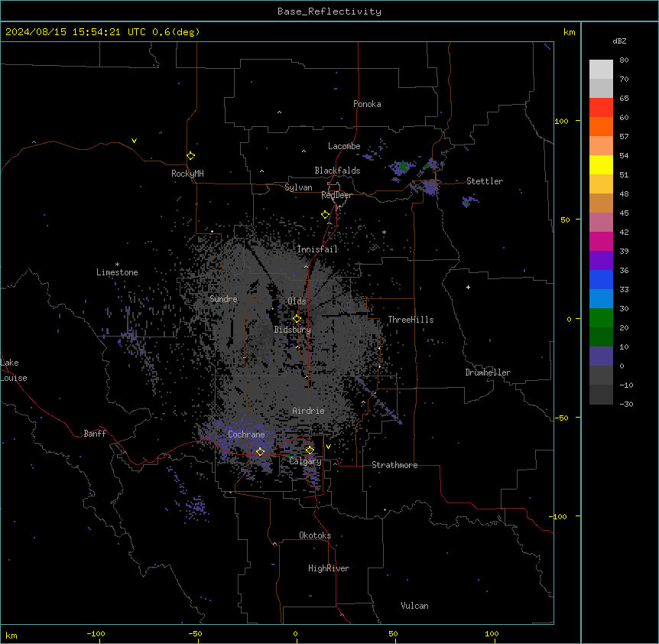
Task: Select the magenta swatch between 42 and 39 dBZ
Action: [x=601, y=241]
